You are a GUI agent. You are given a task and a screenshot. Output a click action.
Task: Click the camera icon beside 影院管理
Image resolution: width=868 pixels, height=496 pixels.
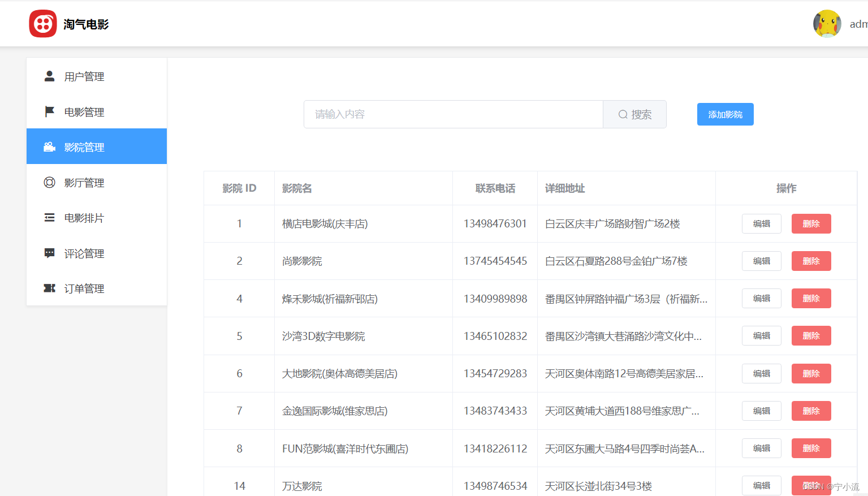50,146
